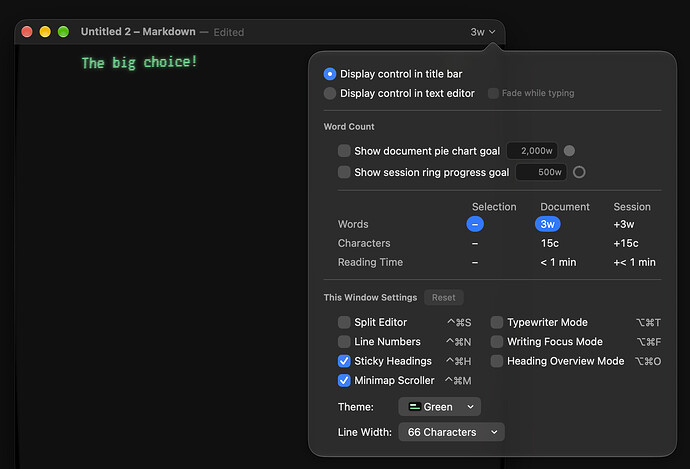Screen dimensions: 690x469
Task: Click the Characters row label
Action: (364, 243)
